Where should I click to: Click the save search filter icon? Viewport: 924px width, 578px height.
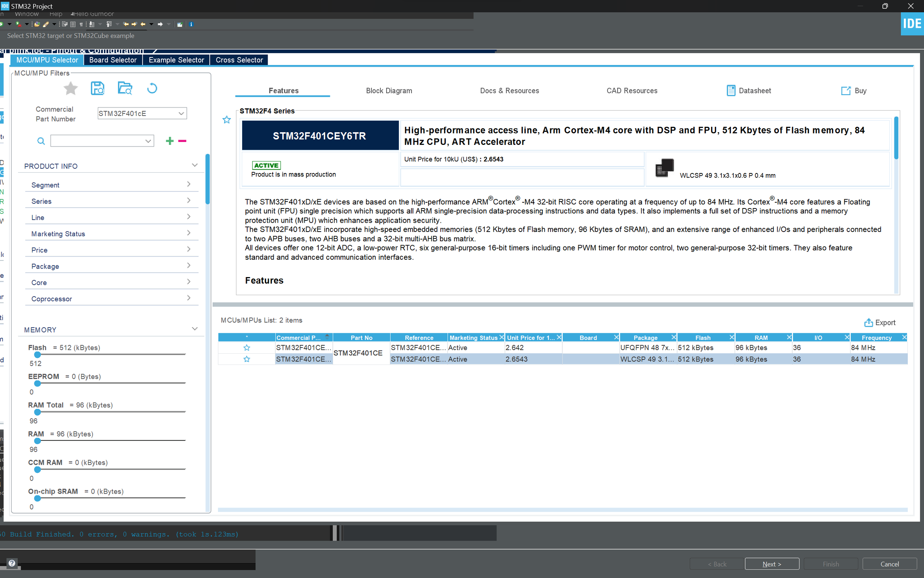[x=97, y=89]
